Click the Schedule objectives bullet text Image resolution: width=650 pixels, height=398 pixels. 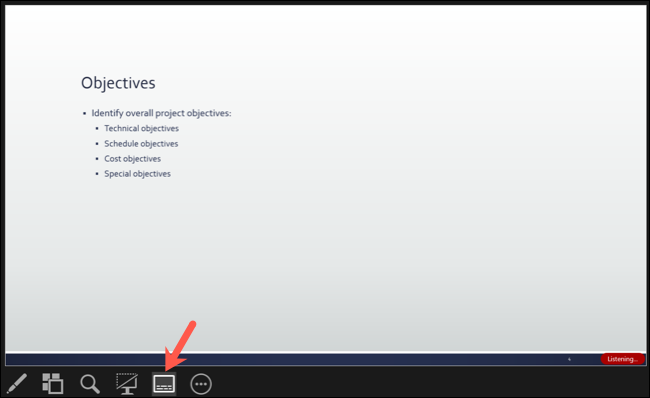(x=141, y=144)
